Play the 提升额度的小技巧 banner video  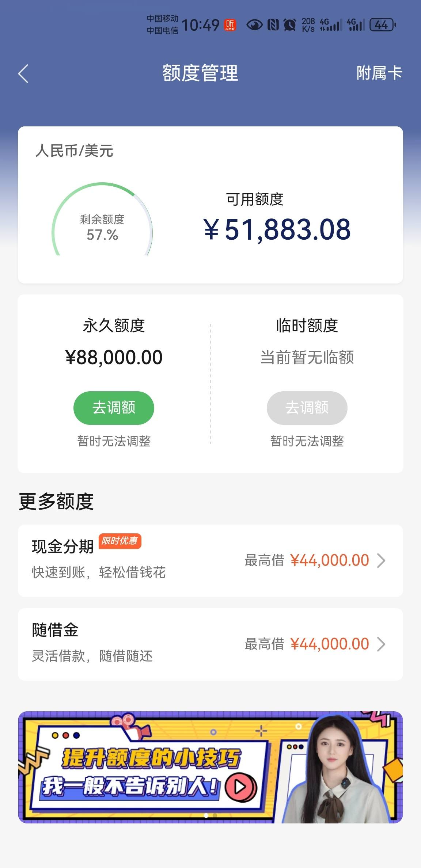241,787
